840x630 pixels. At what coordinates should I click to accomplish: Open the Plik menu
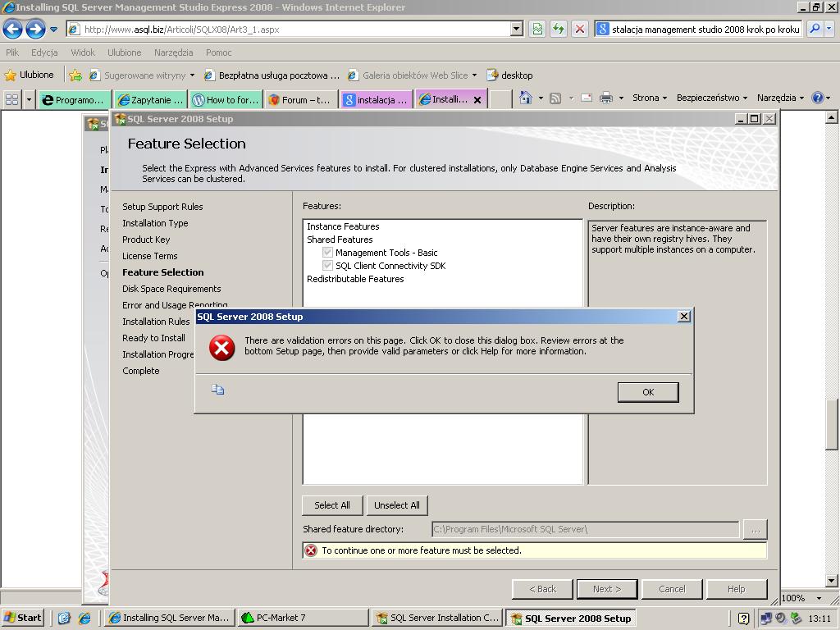[11, 52]
